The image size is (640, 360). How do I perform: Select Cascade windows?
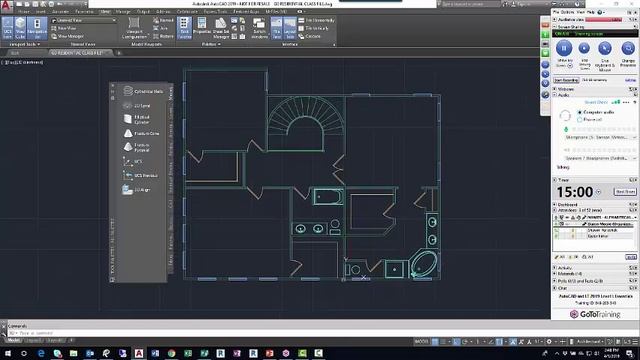coord(310,36)
